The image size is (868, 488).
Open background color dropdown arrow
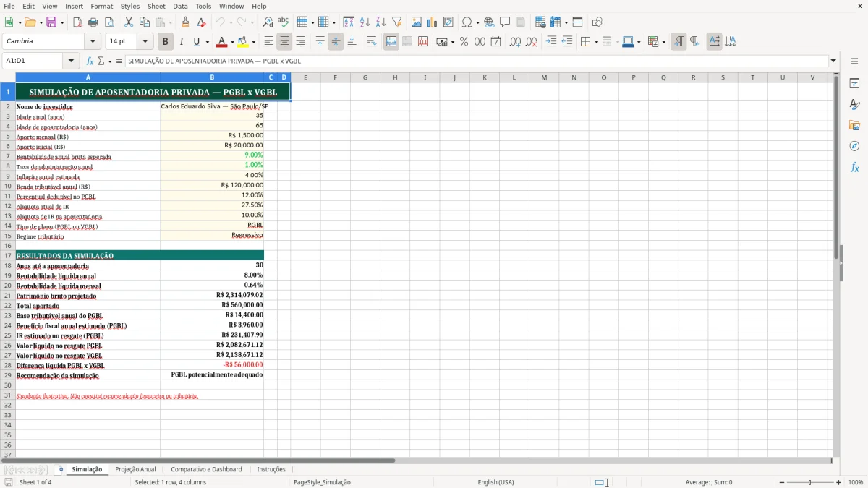[253, 42]
